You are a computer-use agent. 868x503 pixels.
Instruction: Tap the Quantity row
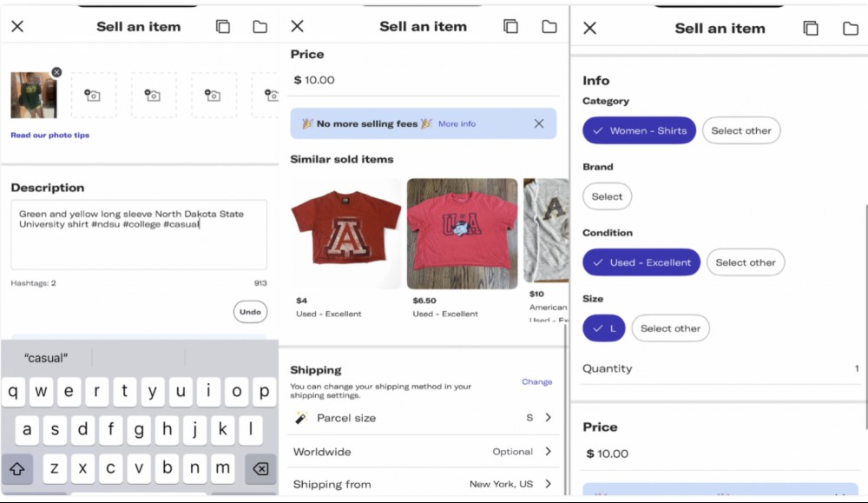click(x=720, y=369)
